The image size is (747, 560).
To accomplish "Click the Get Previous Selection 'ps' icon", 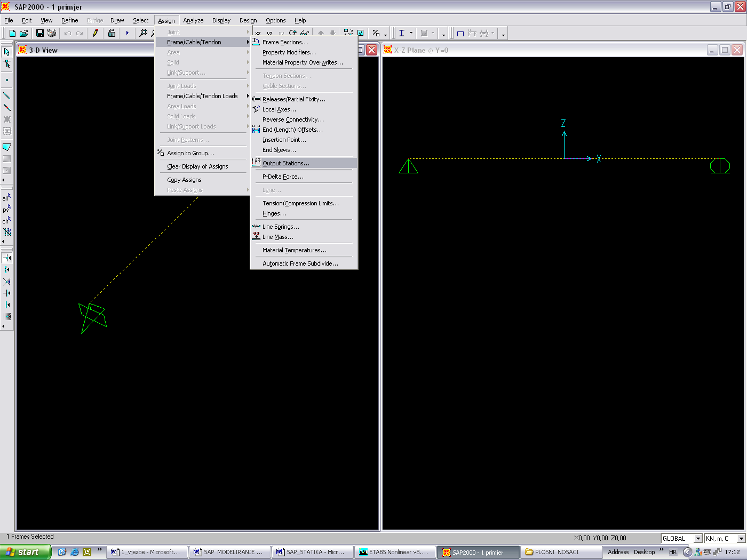I will [x=7, y=209].
